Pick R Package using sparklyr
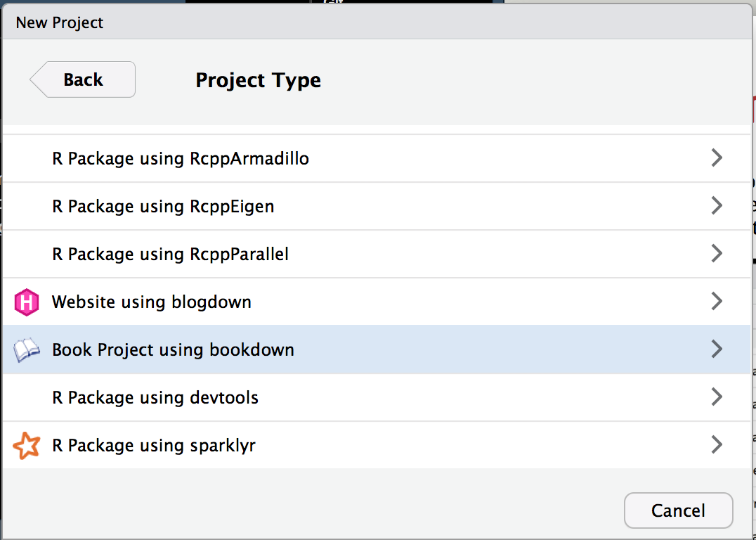The width and height of the screenshot is (756, 540). tap(376, 445)
